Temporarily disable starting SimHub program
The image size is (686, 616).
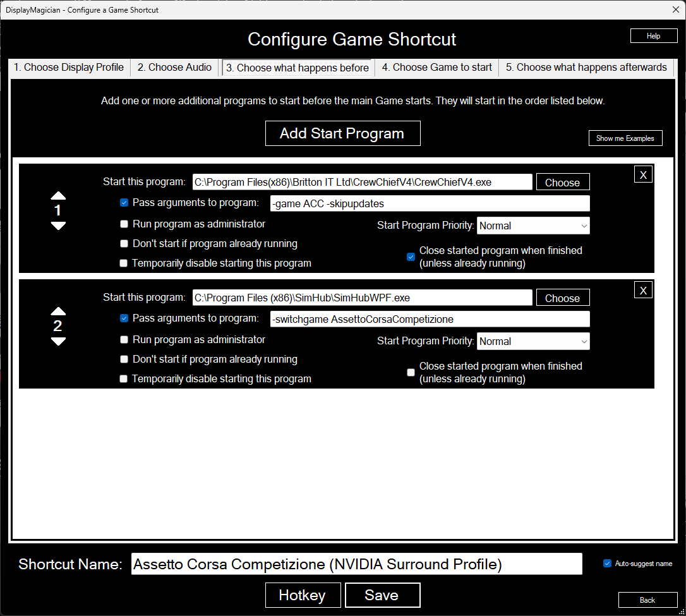[124, 378]
